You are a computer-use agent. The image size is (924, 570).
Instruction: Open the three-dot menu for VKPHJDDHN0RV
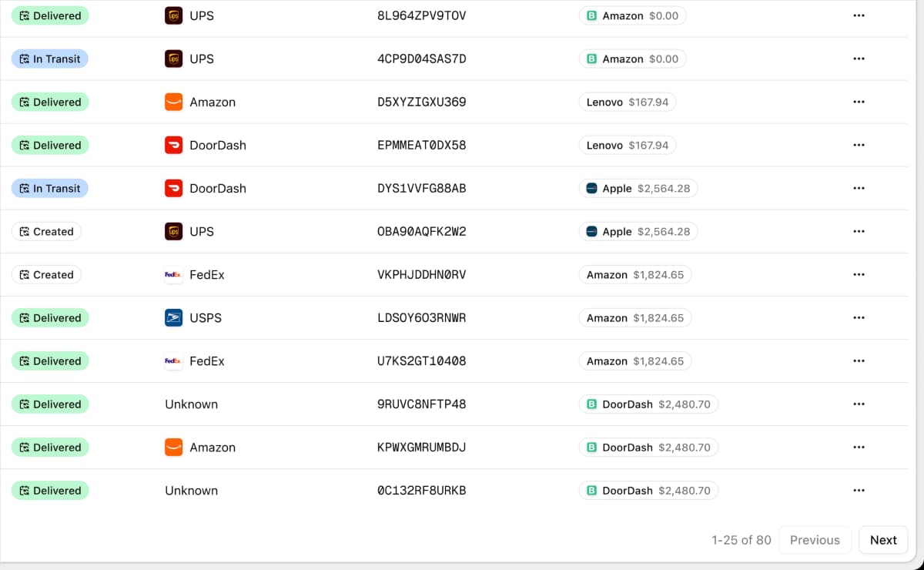859,274
